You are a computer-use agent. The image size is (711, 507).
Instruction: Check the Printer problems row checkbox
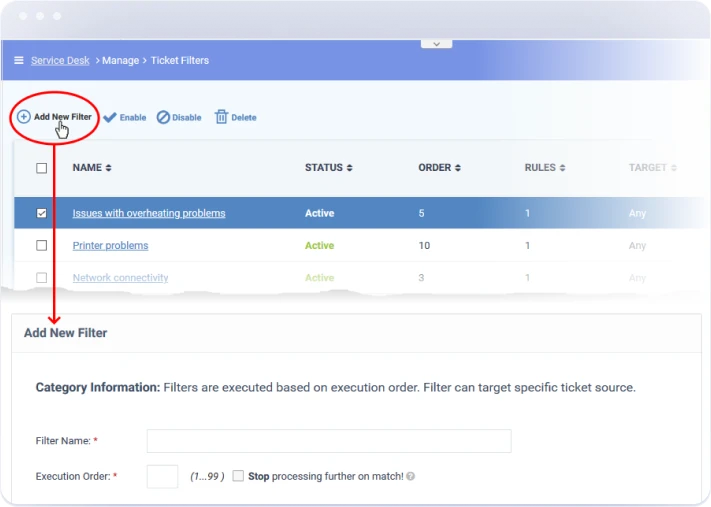(41, 245)
